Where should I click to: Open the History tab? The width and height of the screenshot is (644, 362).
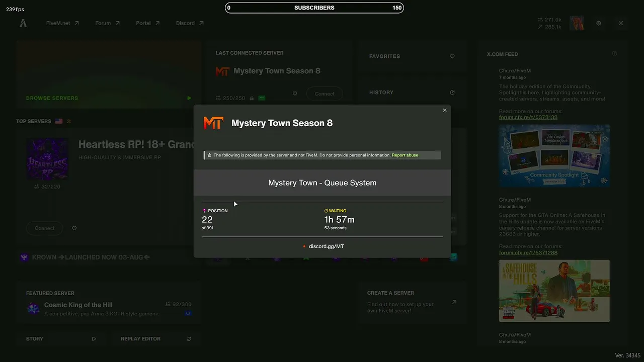click(412, 93)
